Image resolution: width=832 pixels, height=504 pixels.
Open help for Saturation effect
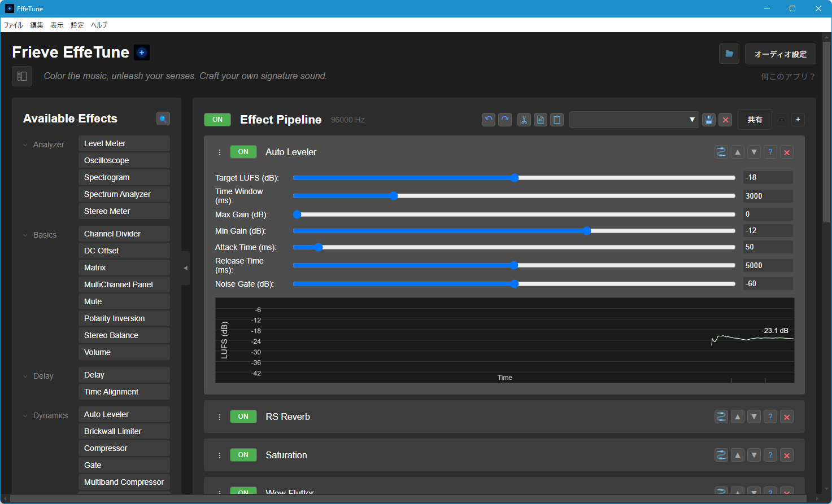point(770,455)
